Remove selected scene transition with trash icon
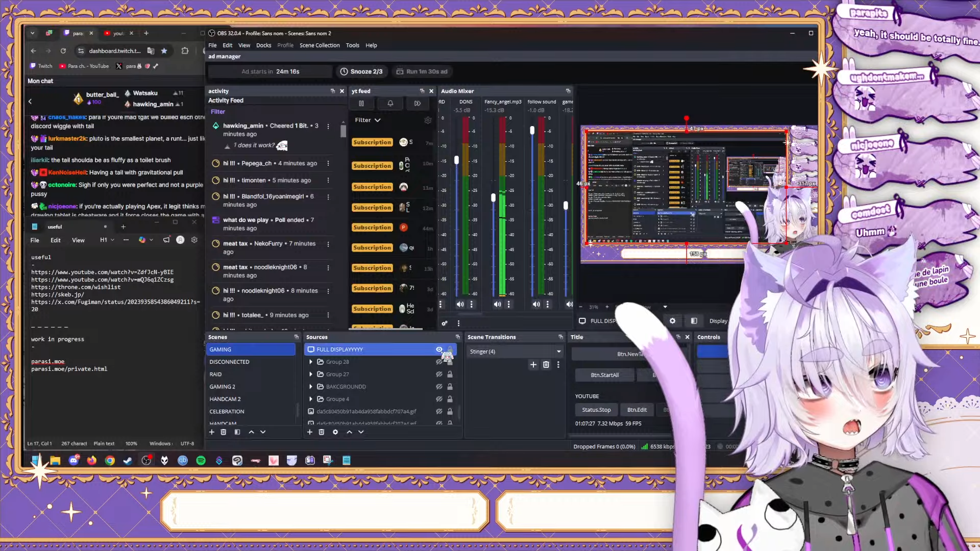The image size is (980, 551). (x=546, y=365)
